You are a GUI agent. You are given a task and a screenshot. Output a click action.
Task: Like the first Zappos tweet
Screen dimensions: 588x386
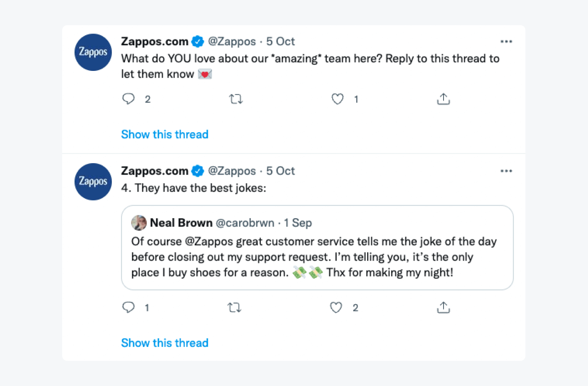pos(337,99)
